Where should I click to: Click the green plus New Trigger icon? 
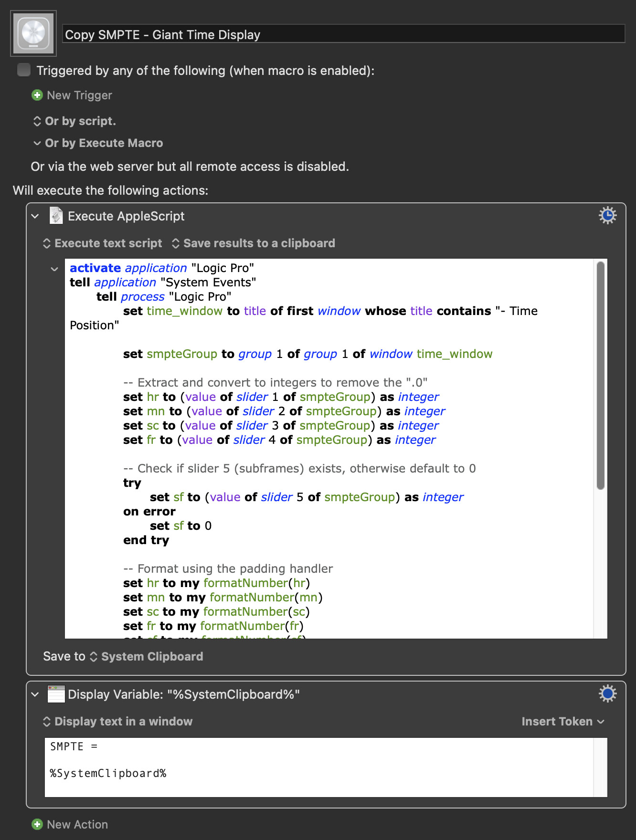(x=37, y=95)
